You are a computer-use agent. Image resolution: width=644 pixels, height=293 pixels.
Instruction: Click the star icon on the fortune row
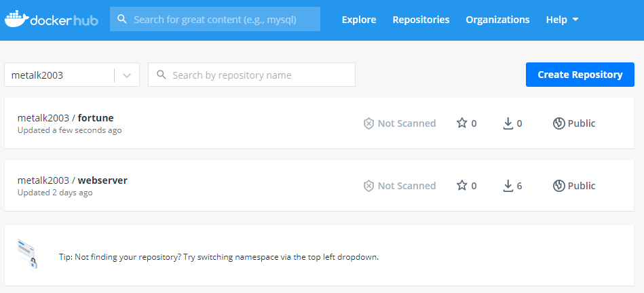point(462,123)
